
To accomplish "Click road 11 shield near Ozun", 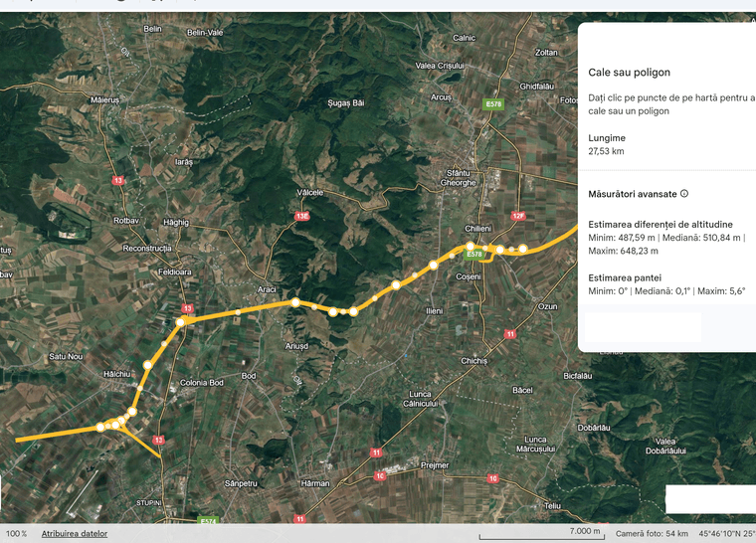I will click(x=510, y=334).
